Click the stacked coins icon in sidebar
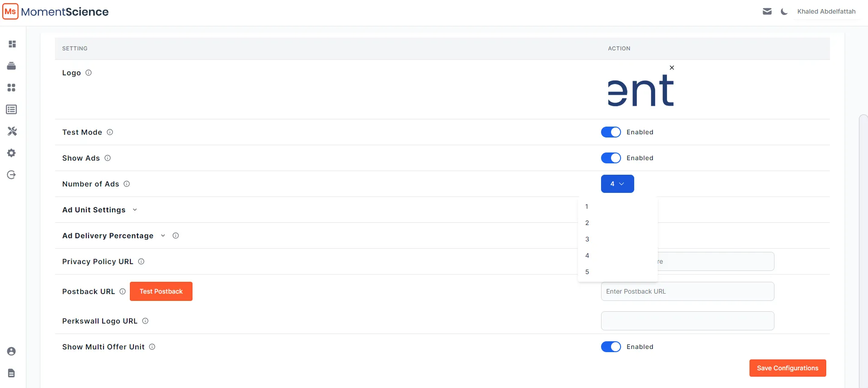 [x=12, y=66]
